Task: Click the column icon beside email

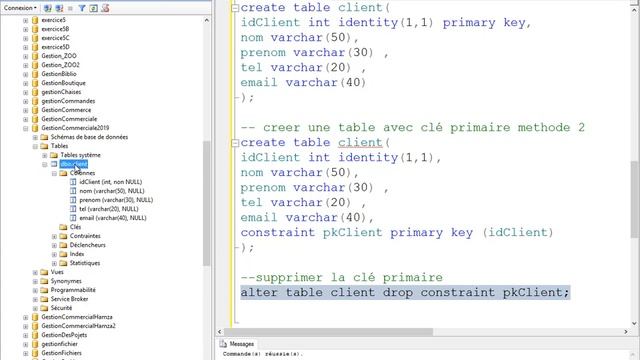Action: [x=73, y=218]
